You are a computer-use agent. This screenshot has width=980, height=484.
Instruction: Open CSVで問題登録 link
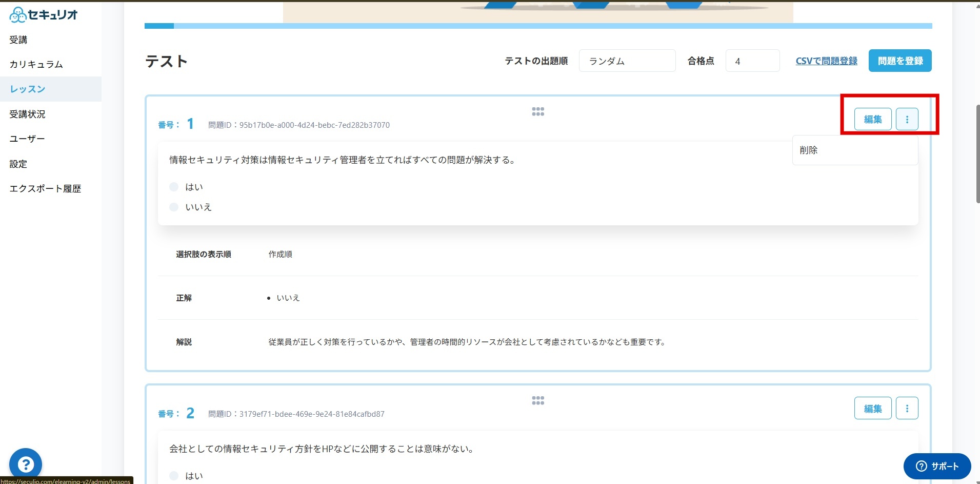[827, 61]
